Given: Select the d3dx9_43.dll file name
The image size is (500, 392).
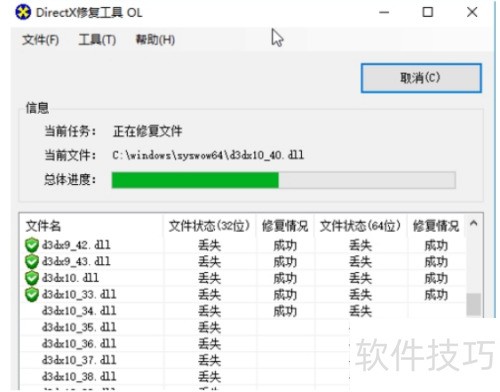Looking at the screenshot, I should coord(76,262).
